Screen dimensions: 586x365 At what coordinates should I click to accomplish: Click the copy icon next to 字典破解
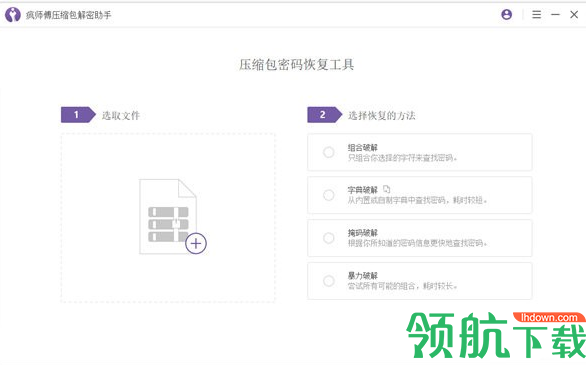tap(386, 189)
